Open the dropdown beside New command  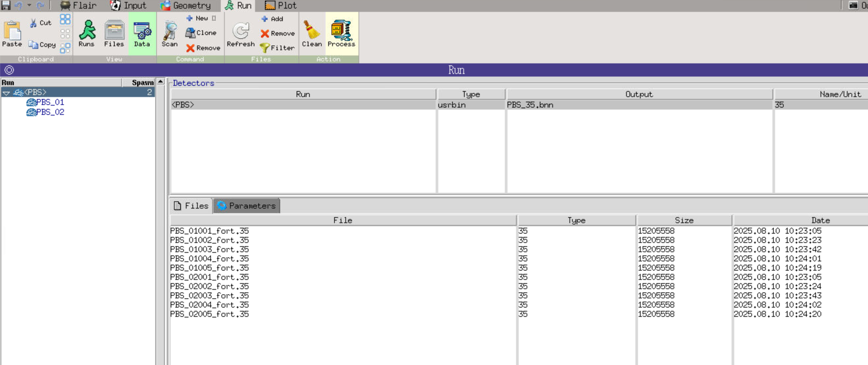(214, 18)
